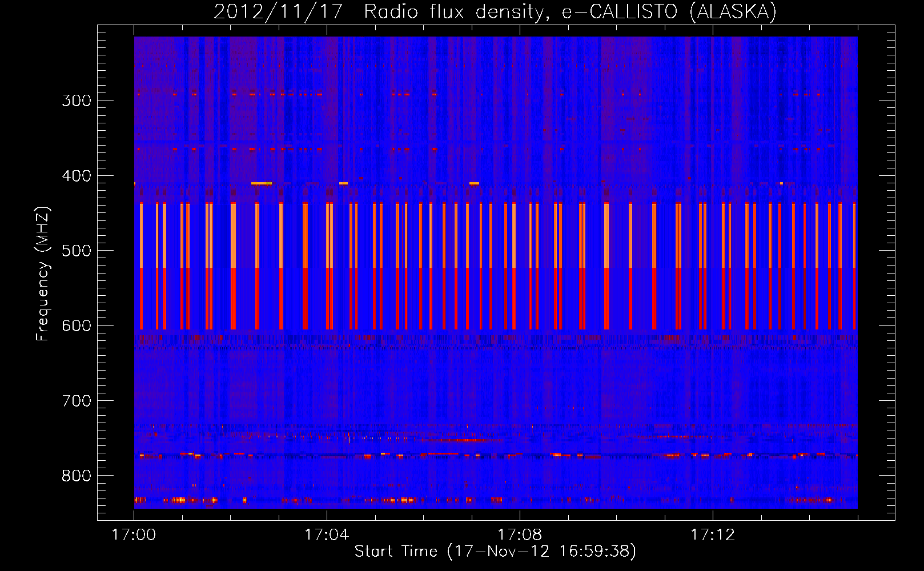Click the 500 frequency tick label
Screen dimensions: 924x571
pyautogui.click(x=77, y=251)
